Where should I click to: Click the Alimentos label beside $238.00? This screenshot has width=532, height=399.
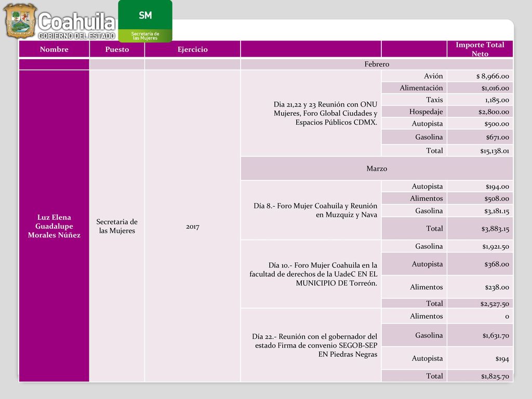(x=426, y=287)
